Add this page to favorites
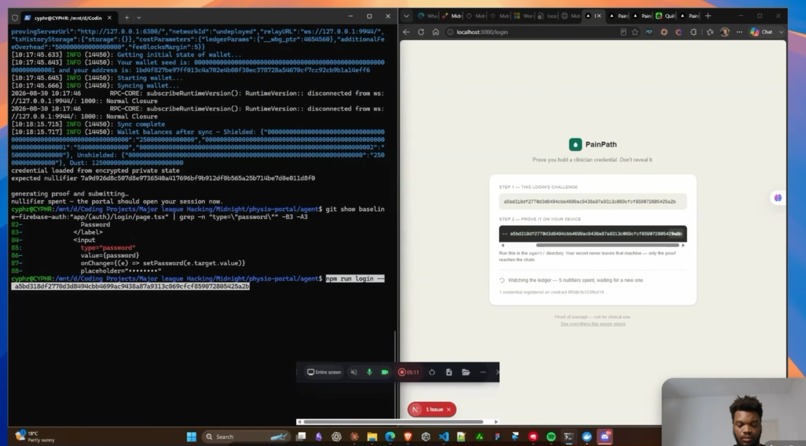Image resolution: width=806 pixels, height=446 pixels. click(635, 32)
